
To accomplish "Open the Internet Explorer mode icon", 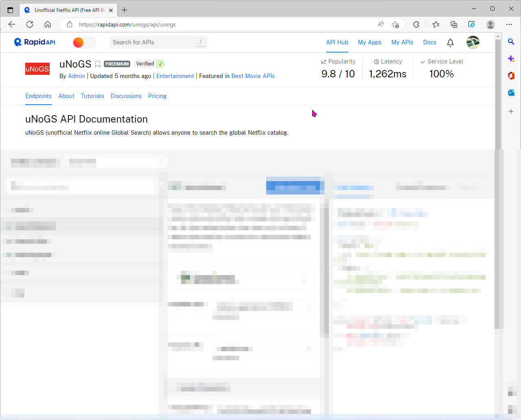I will click(472, 24).
